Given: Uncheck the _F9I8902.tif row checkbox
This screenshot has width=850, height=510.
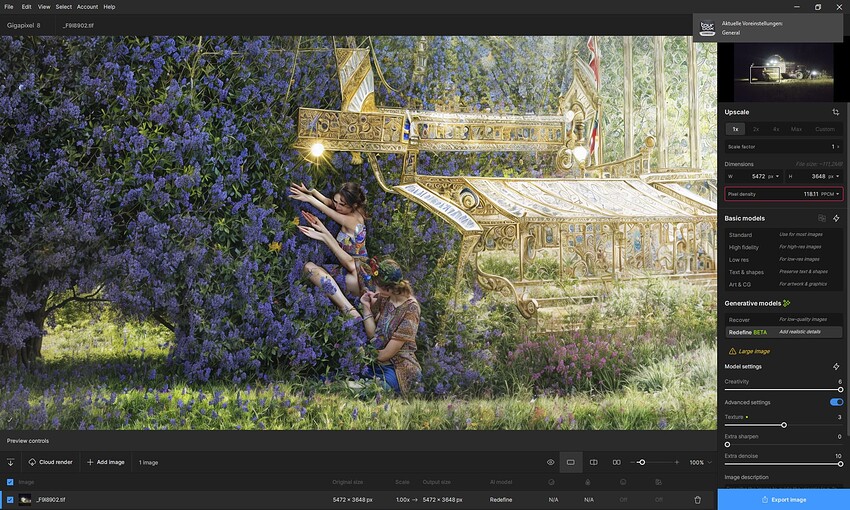Looking at the screenshot, I should coord(10,500).
